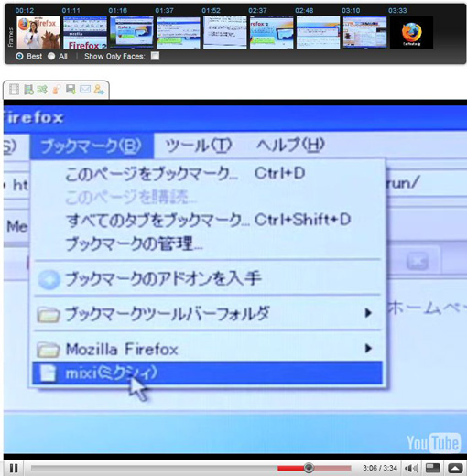The image size is (467, 476).
Task: Open the frame thumbnail at 01:52
Action: [x=225, y=32]
